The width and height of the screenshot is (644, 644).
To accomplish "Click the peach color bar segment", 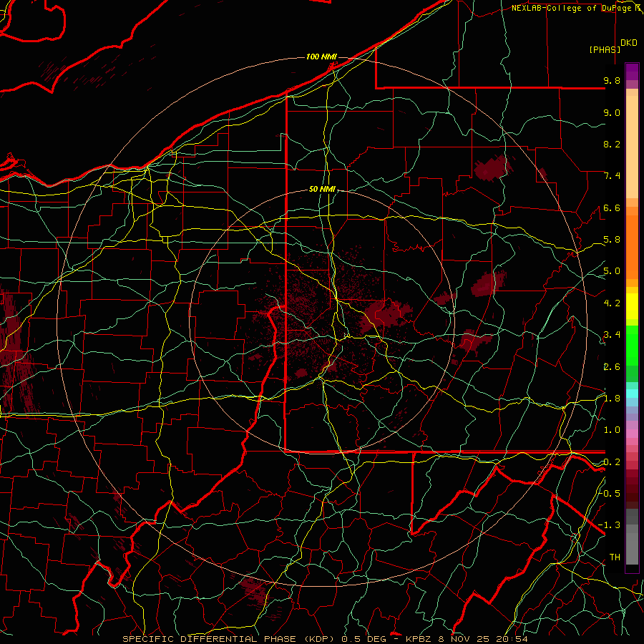I will tap(632, 147).
